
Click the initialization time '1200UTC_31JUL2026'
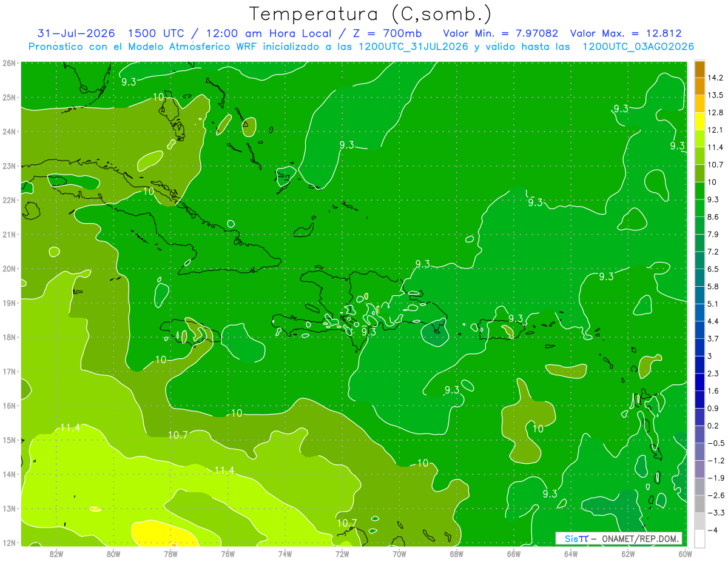coord(413,47)
